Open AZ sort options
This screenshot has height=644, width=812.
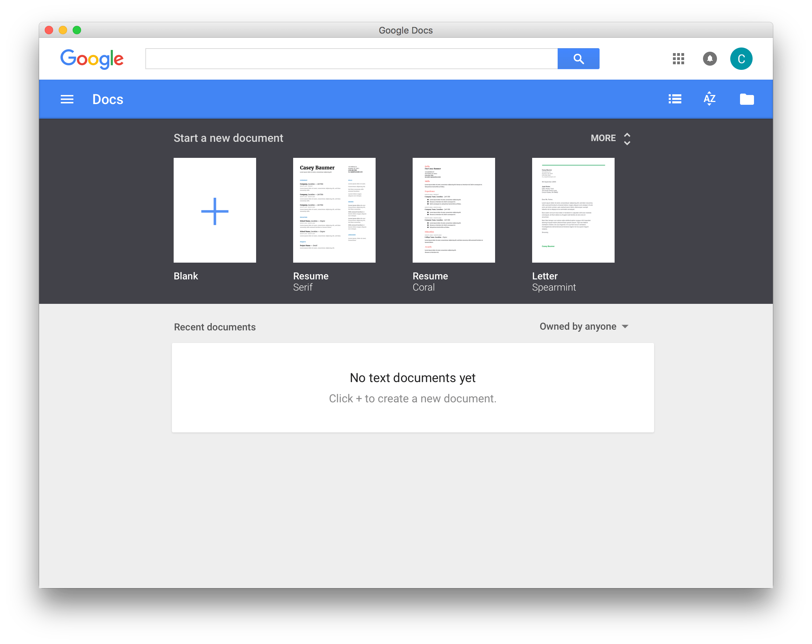709,99
